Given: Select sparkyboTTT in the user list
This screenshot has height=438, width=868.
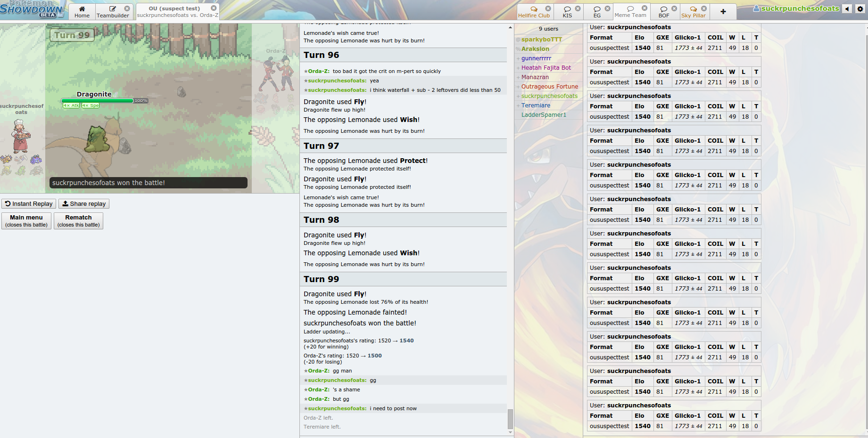Looking at the screenshot, I should pyautogui.click(x=541, y=40).
